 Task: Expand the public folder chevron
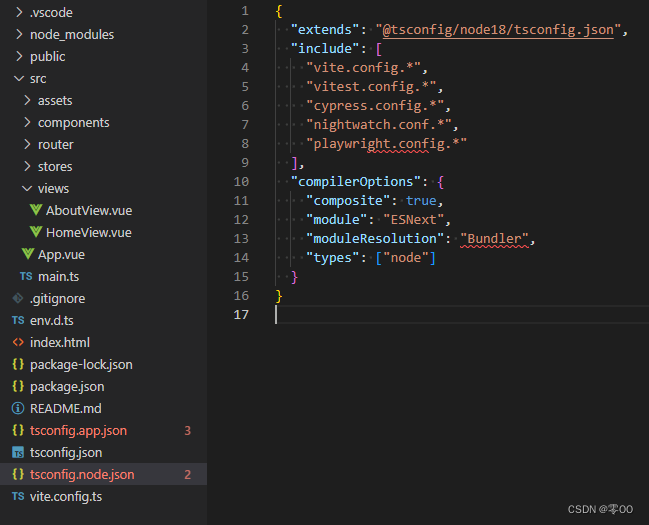click(x=19, y=56)
